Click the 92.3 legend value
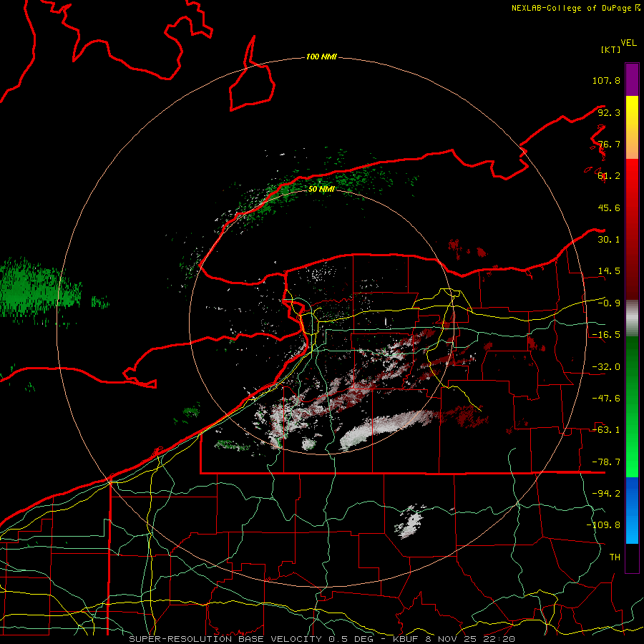Viewport: 644px width, 644px height. coord(609,112)
